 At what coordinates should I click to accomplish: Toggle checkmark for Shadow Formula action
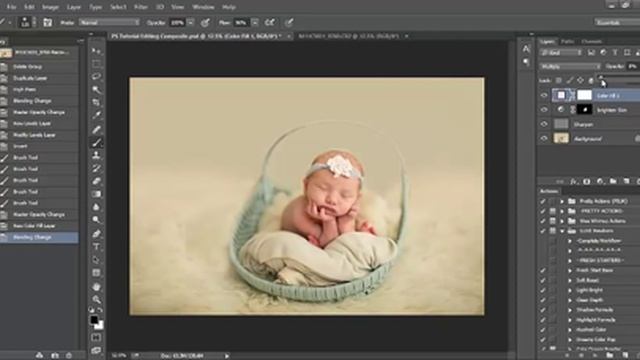543,310
